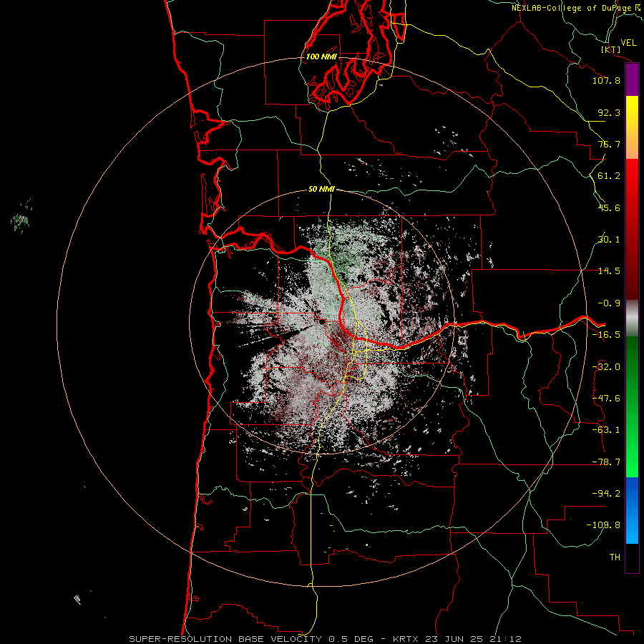The width and height of the screenshot is (644, 644).
Task: Click the purple segment of the velocity color bar
Action: pyautogui.click(x=632, y=80)
